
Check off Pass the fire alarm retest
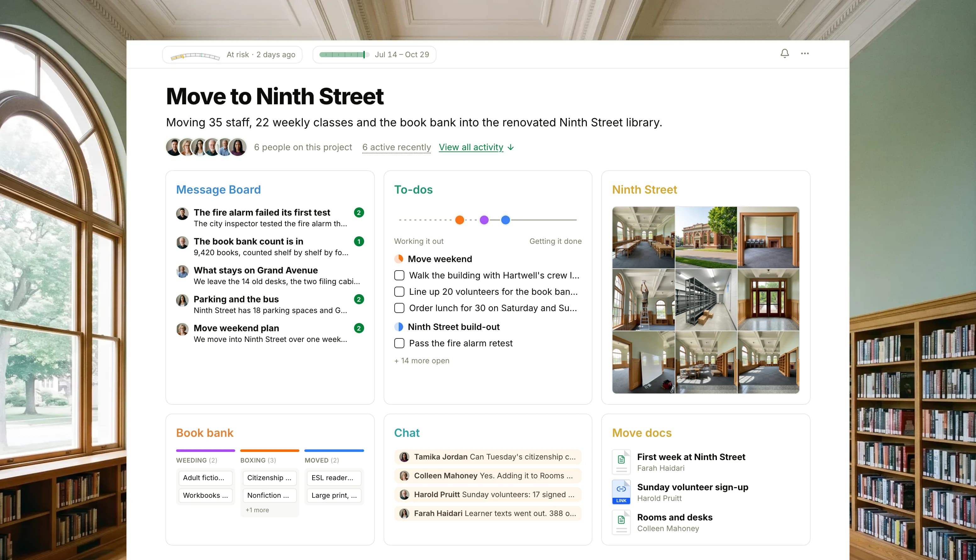tap(399, 343)
